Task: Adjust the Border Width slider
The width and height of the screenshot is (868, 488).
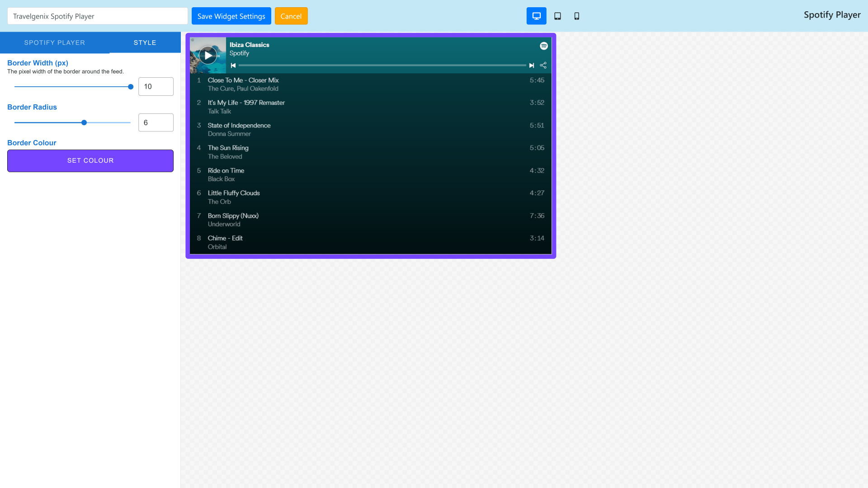Action: pyautogui.click(x=72, y=87)
